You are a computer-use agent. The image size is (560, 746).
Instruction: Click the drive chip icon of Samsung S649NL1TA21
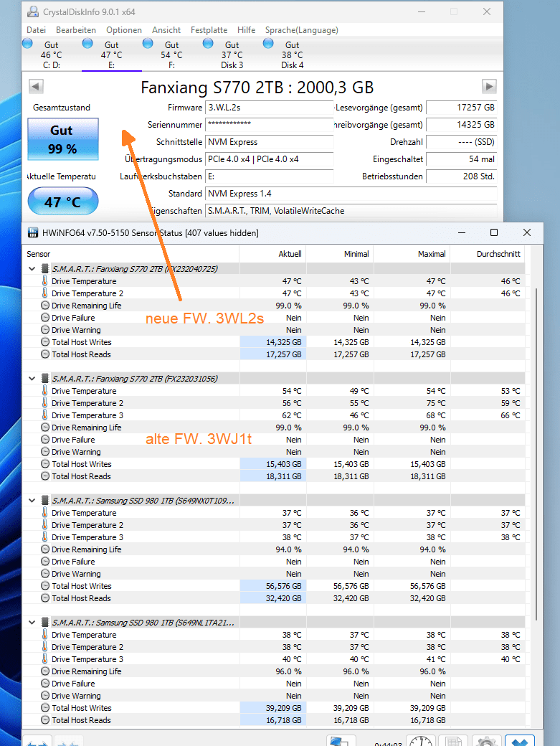pyautogui.click(x=45, y=623)
